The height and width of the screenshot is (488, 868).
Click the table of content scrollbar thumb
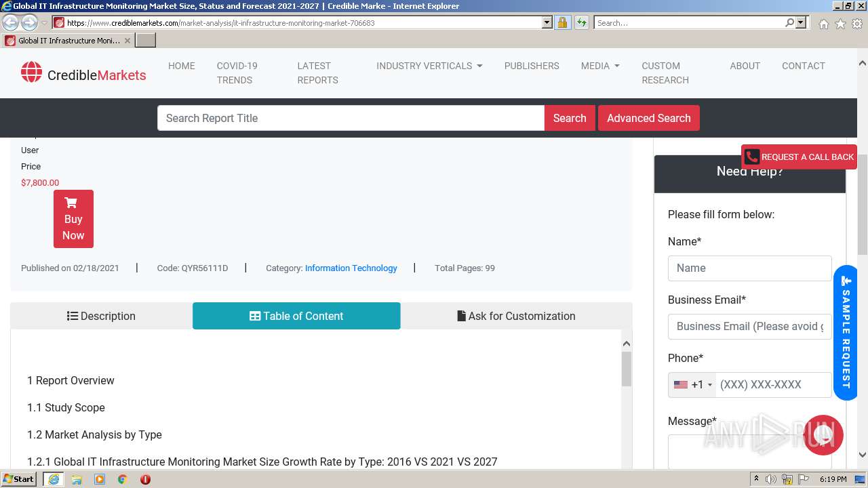(627, 369)
